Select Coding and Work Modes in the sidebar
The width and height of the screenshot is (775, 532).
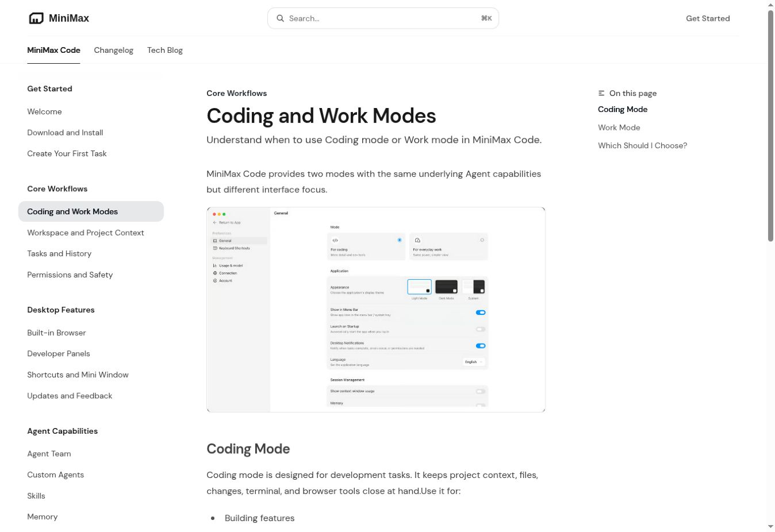[x=91, y=211]
